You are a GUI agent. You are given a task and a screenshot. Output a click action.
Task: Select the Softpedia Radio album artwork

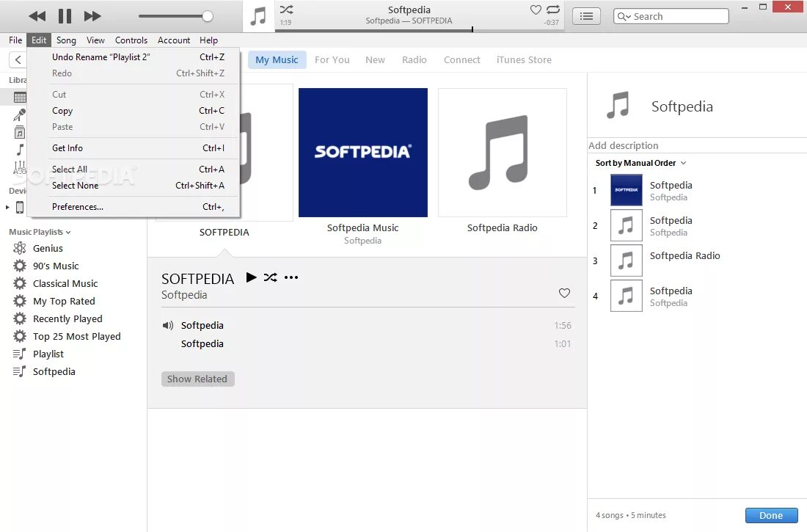pyautogui.click(x=503, y=153)
